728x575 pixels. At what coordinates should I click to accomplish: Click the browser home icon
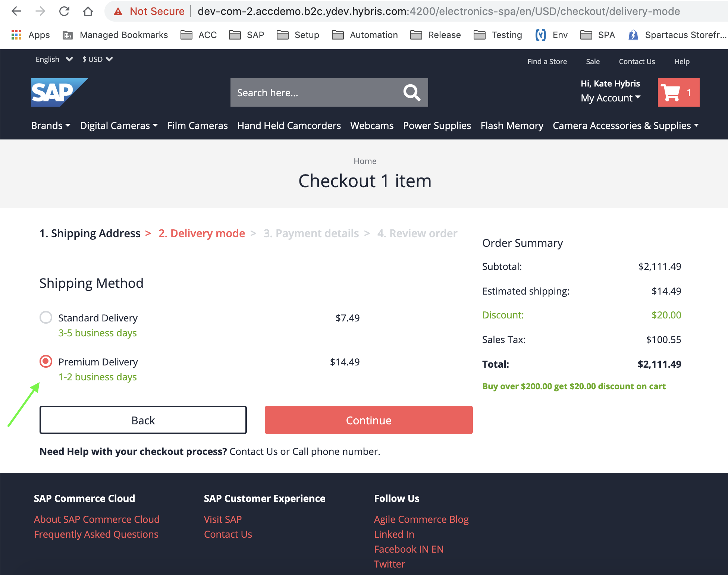point(88,11)
